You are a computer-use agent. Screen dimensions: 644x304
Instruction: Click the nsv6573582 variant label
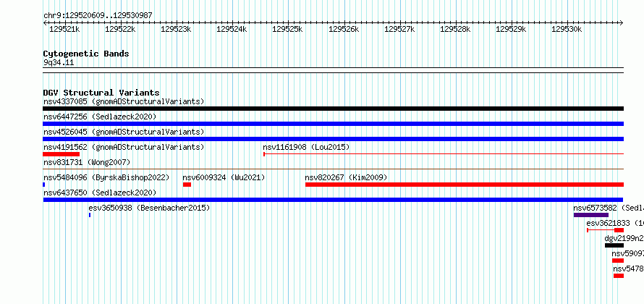(609, 208)
